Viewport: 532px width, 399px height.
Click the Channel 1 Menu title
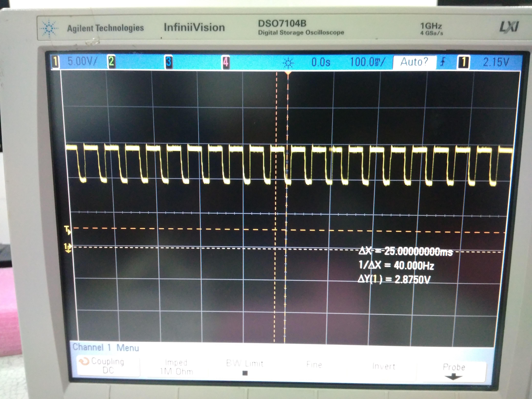coord(106,348)
